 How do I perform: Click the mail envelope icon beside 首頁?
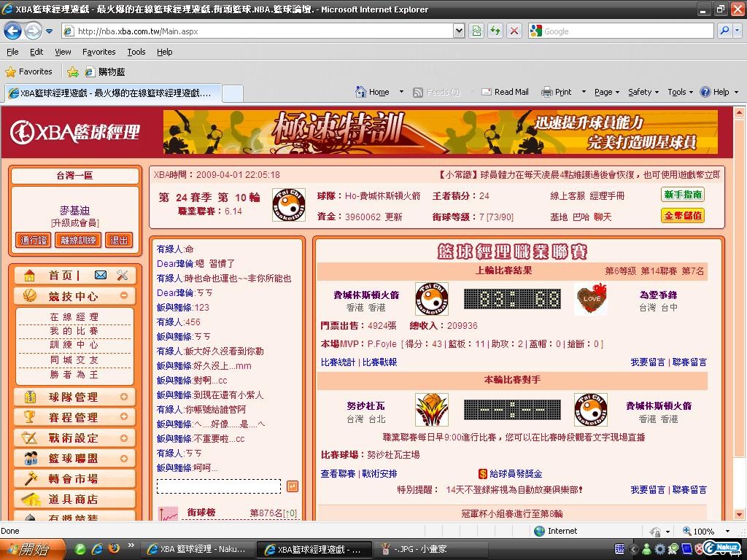(x=101, y=275)
